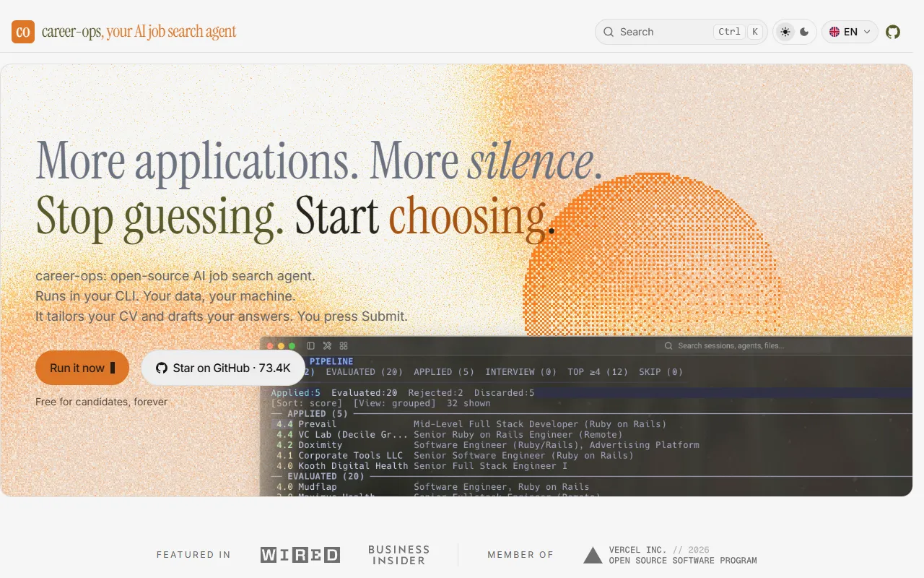Click the "FEATURED IN" label
The image size is (924, 578).
point(193,555)
